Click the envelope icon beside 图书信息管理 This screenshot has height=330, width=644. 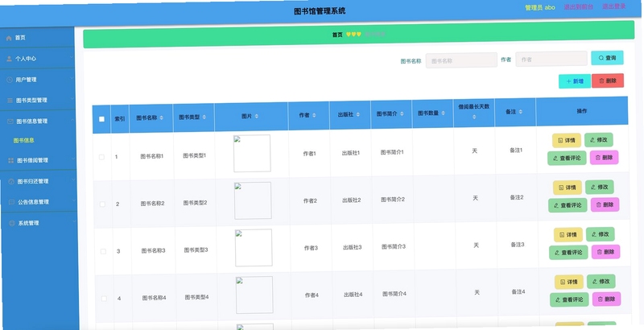(x=10, y=122)
